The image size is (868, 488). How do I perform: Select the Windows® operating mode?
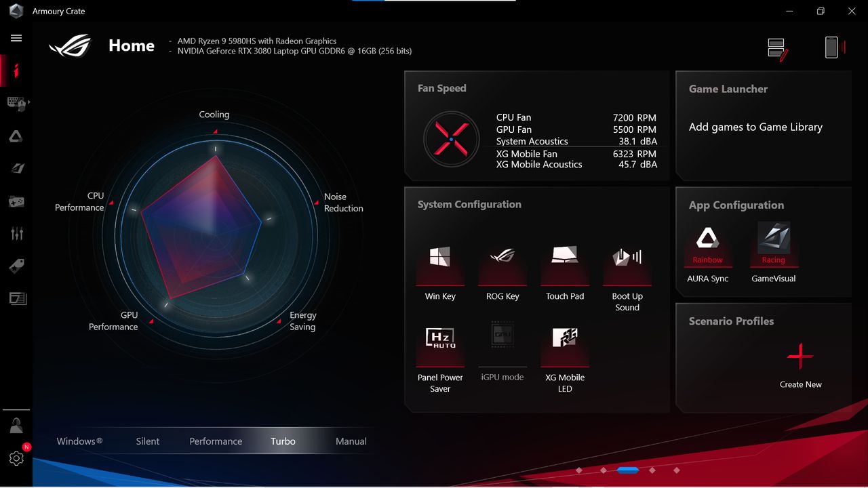(80, 441)
